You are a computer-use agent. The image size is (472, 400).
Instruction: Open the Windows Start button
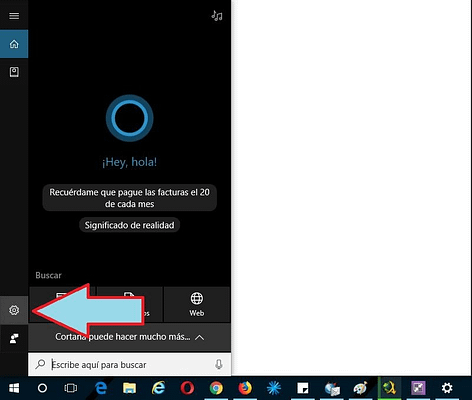coord(14,388)
